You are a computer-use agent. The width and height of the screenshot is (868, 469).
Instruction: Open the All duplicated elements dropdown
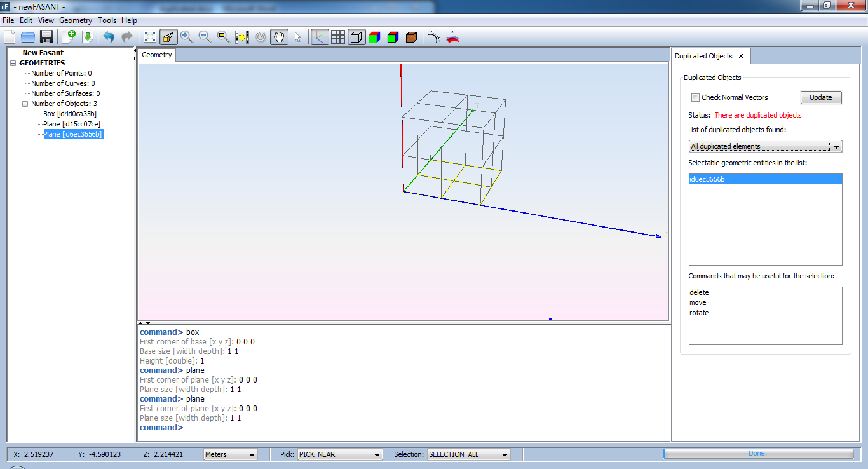[x=765, y=146]
